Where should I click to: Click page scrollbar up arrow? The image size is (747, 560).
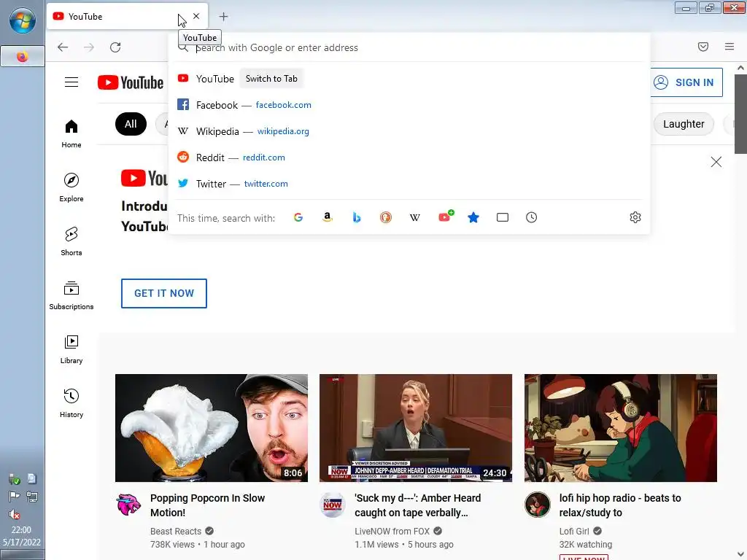click(x=741, y=68)
